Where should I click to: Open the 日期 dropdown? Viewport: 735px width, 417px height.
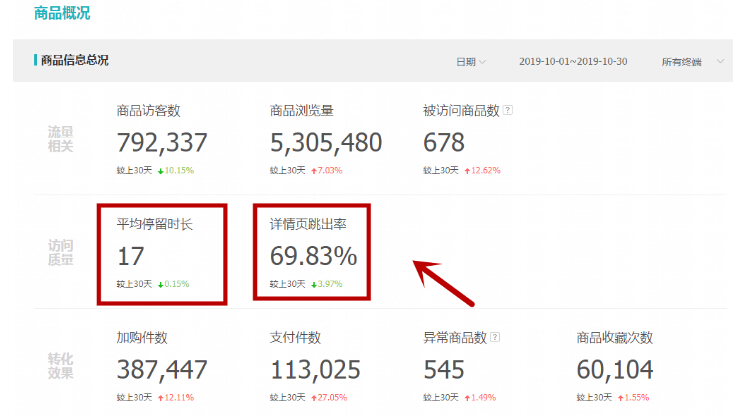[471, 62]
